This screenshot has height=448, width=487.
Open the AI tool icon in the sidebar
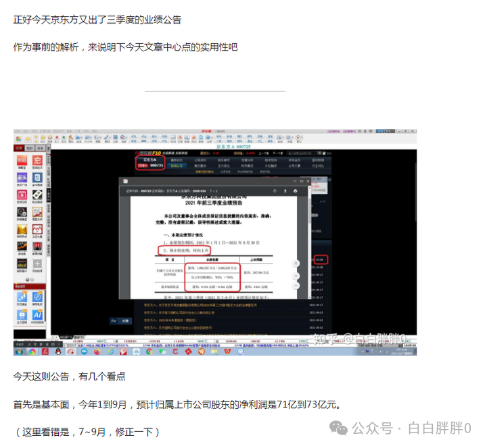[x=37, y=315]
